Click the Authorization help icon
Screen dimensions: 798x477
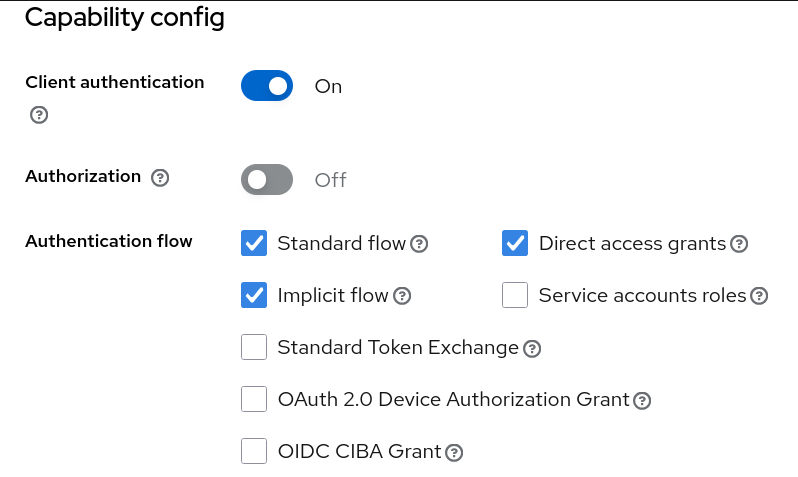point(160,178)
